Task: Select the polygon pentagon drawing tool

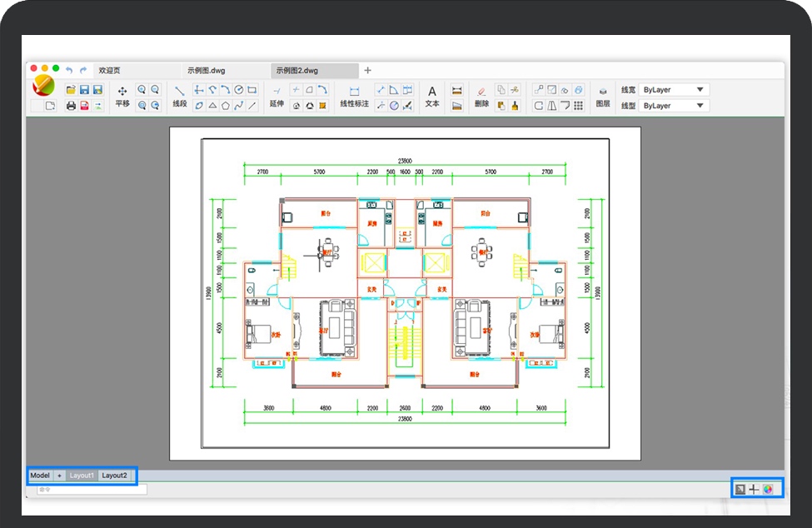Action: [226, 106]
